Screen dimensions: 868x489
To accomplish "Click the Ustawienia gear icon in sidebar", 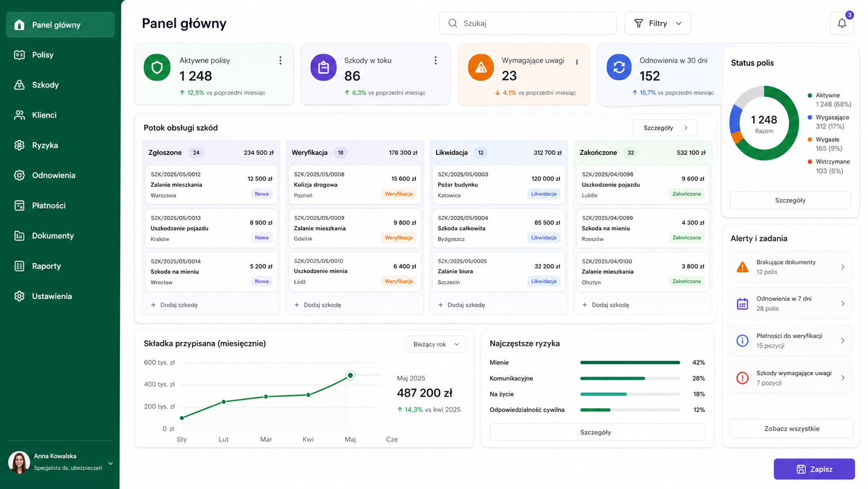I will (19, 296).
